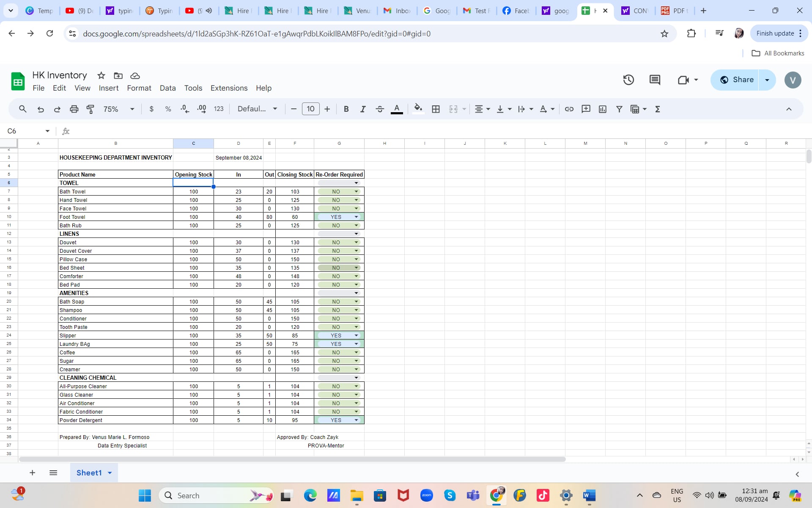Toggle strikethrough formatting

[379, 109]
